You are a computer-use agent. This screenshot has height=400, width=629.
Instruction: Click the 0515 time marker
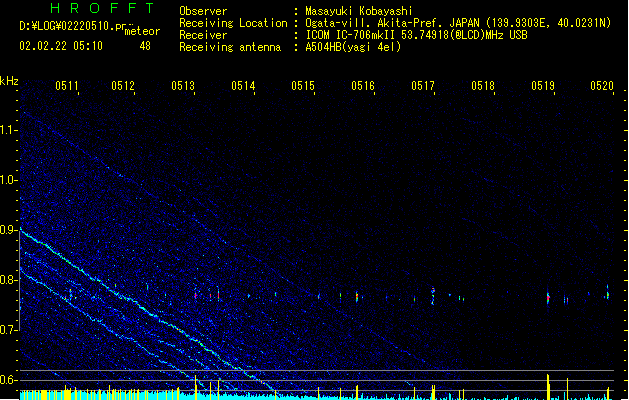[x=303, y=86]
